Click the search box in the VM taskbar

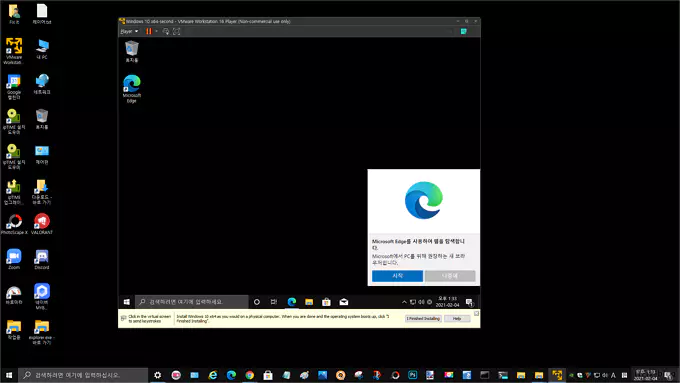192,302
